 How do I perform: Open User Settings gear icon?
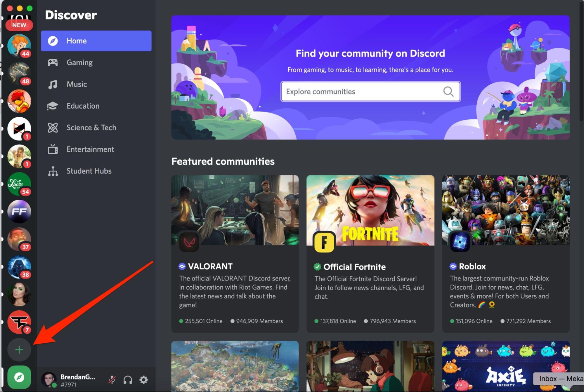143,379
